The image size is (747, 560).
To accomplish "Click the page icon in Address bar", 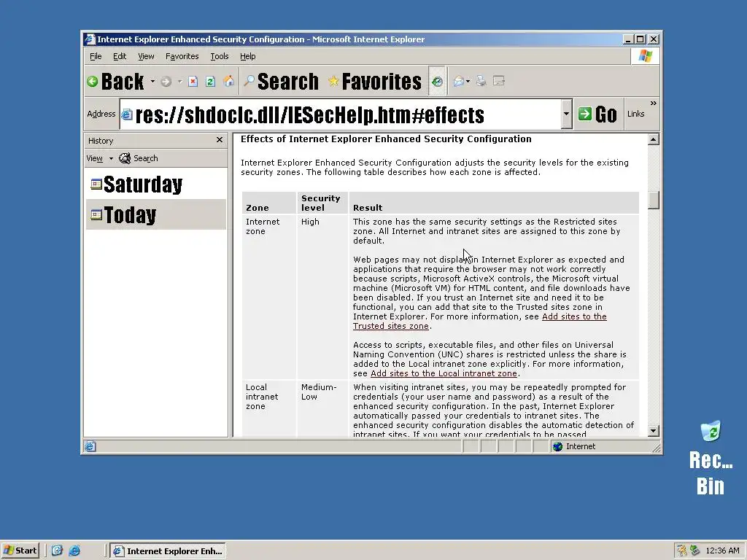I will pyautogui.click(x=127, y=114).
